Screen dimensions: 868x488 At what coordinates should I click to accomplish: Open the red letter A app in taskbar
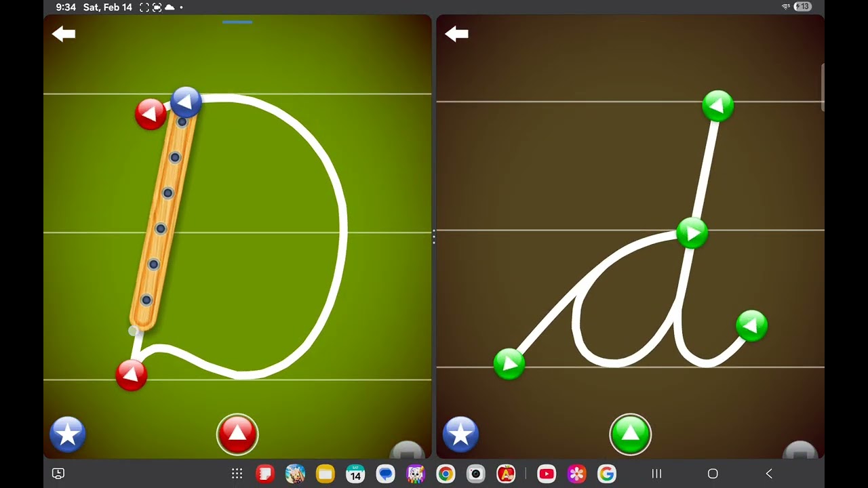[x=506, y=474]
